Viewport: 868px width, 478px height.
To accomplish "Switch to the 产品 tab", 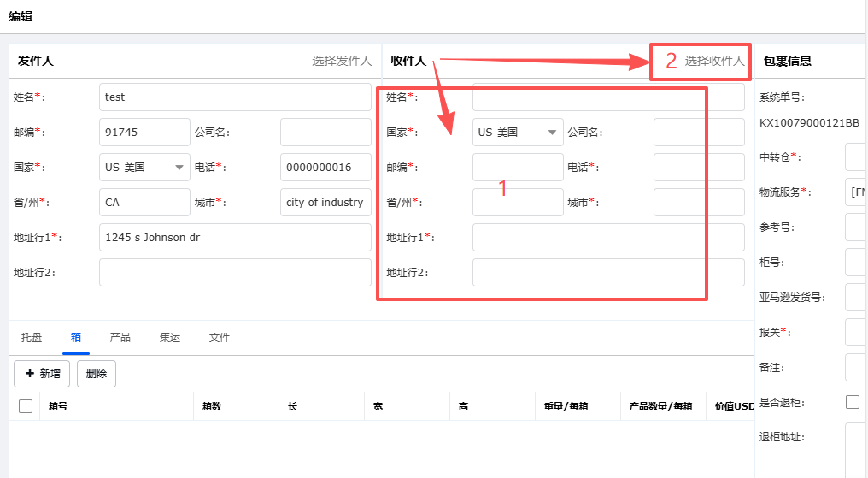I will (120, 338).
